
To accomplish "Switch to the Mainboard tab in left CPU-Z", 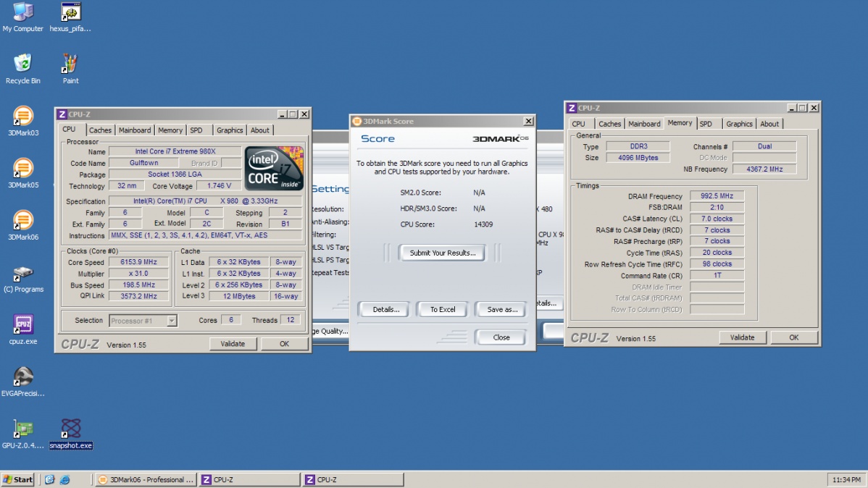I will (x=135, y=130).
